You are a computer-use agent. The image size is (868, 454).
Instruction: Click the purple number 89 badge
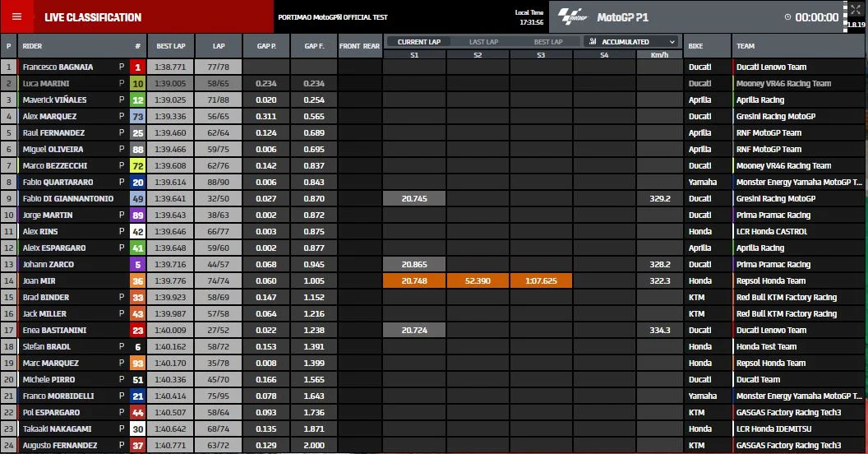tap(138, 215)
